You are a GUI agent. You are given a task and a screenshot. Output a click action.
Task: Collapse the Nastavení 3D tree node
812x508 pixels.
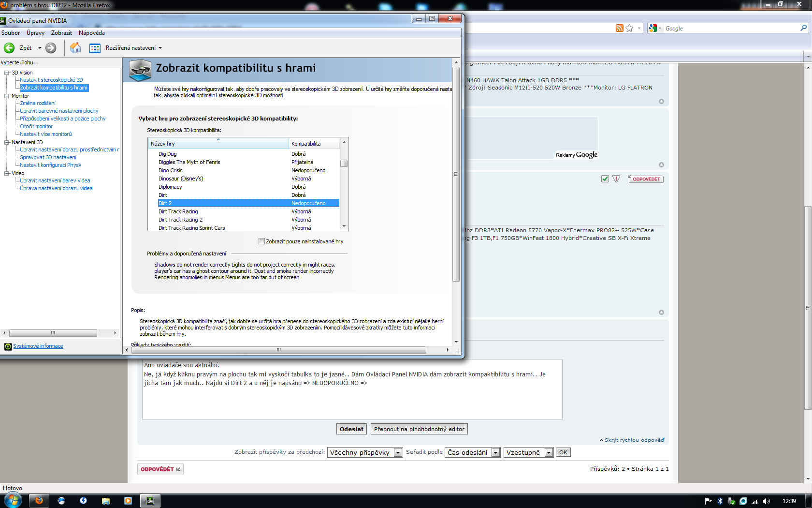[x=7, y=142]
